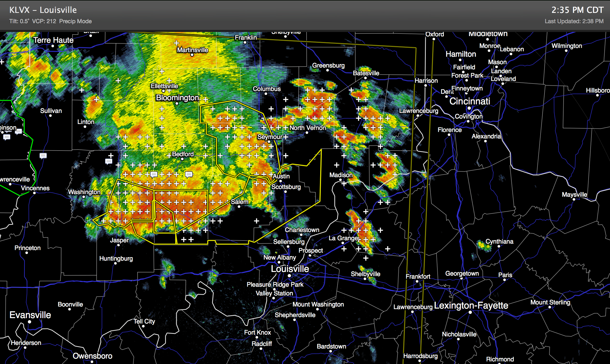Open storm report bubble right of Robinson label
This screenshot has width=610, height=364.
(x=18, y=132)
